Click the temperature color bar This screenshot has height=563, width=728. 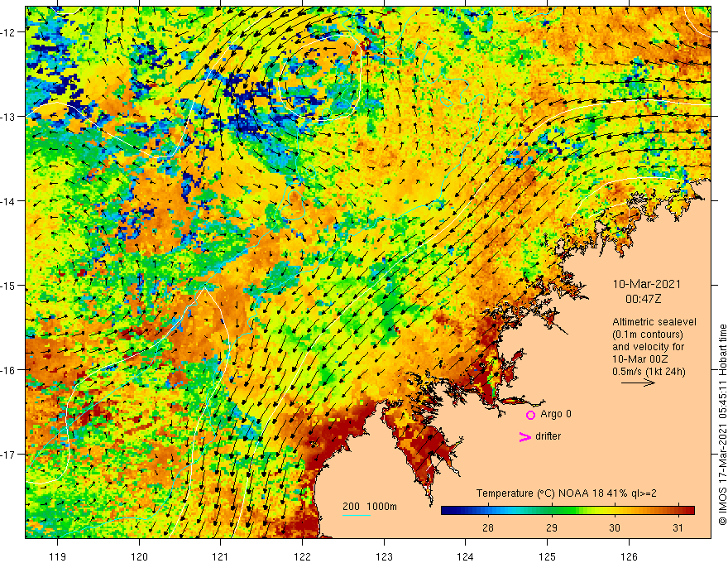click(568, 511)
